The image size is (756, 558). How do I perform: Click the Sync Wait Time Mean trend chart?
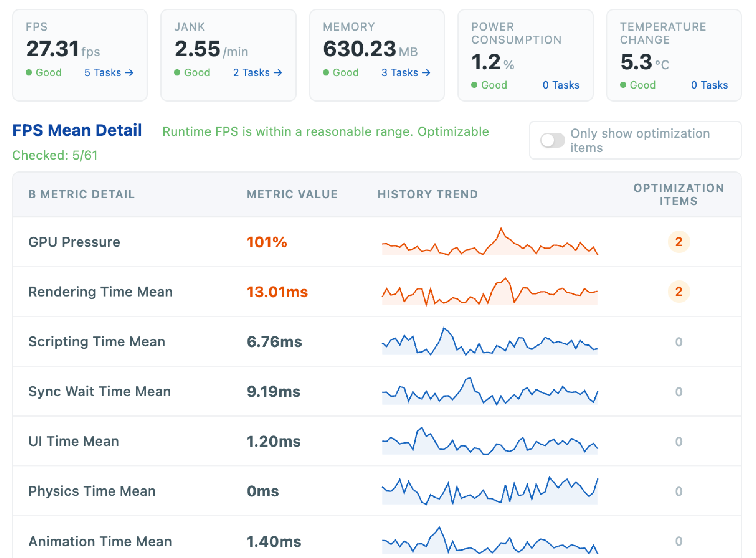coord(490,391)
